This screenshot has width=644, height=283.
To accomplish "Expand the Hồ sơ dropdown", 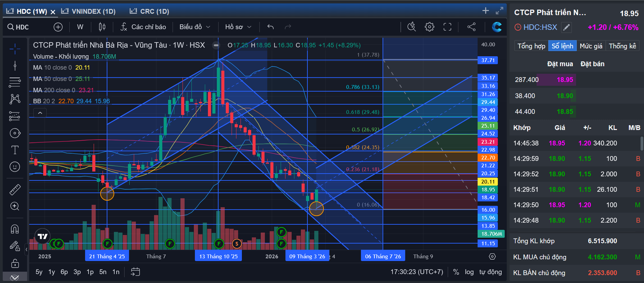I will 238,27.
